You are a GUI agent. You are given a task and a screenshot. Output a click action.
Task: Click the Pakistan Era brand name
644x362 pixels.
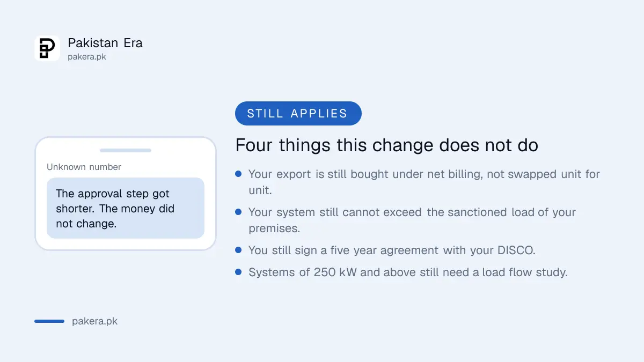point(105,43)
